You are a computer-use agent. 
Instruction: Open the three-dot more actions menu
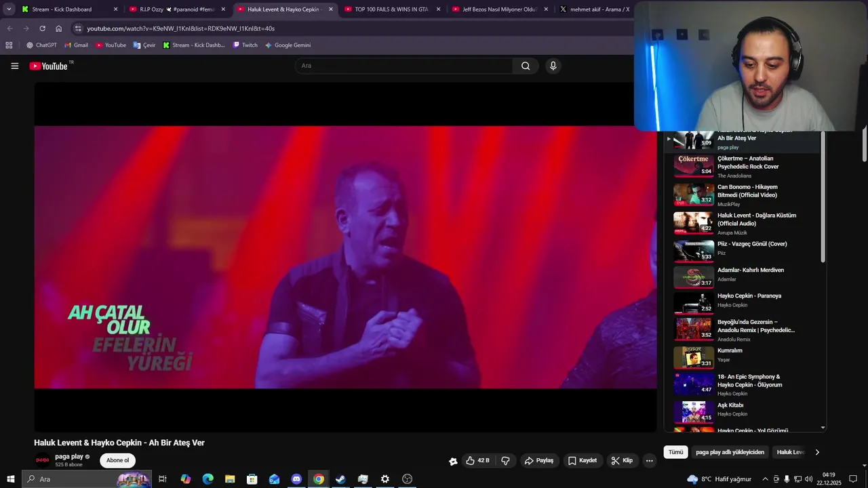[x=649, y=460]
